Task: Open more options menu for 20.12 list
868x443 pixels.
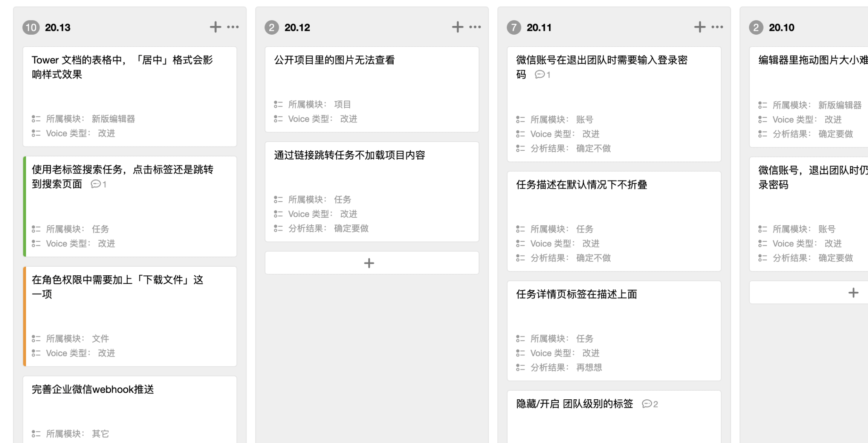Action: click(x=475, y=27)
